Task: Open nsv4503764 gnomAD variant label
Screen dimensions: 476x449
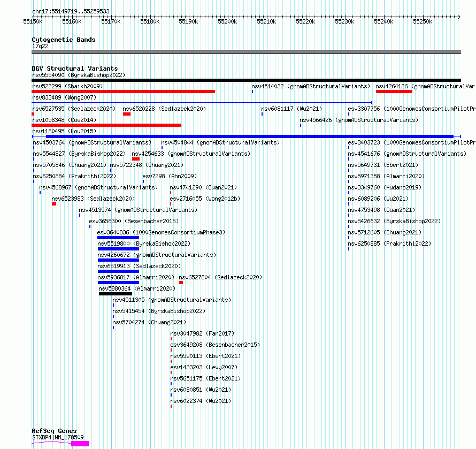Action: (92, 142)
